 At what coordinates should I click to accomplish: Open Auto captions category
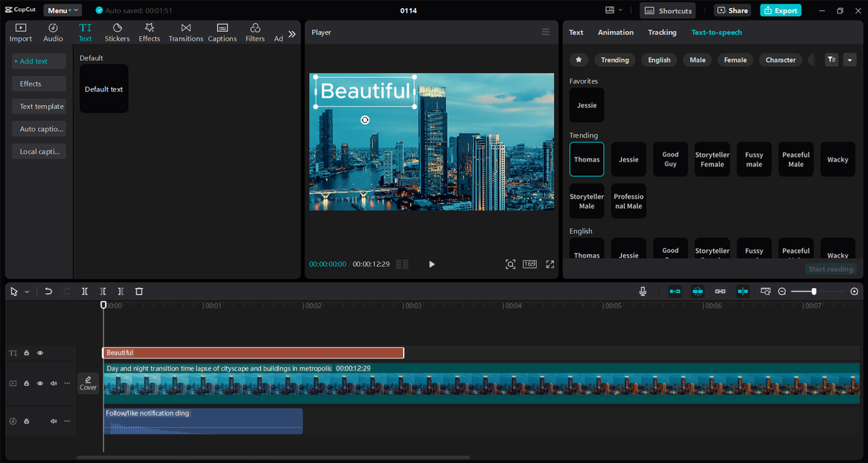39,129
